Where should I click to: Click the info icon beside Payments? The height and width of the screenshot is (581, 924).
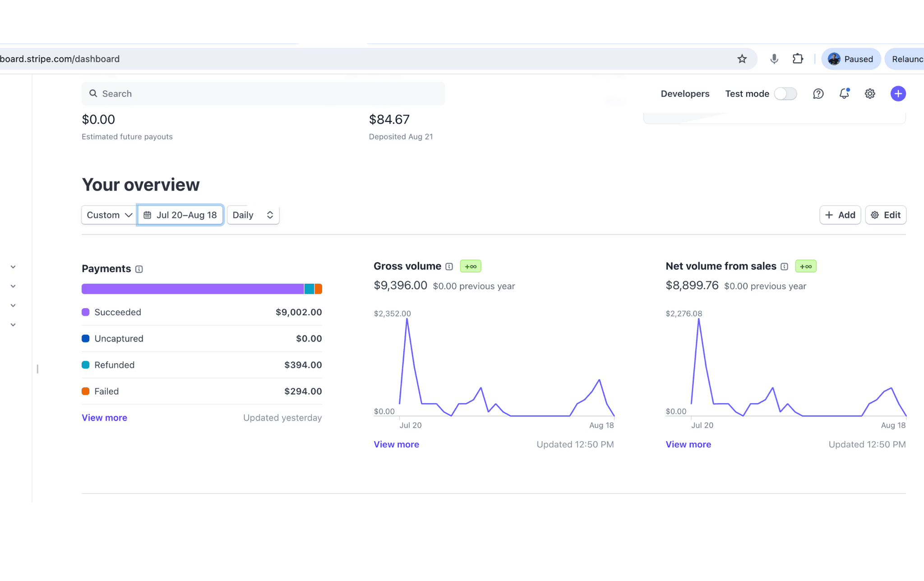coord(139,269)
